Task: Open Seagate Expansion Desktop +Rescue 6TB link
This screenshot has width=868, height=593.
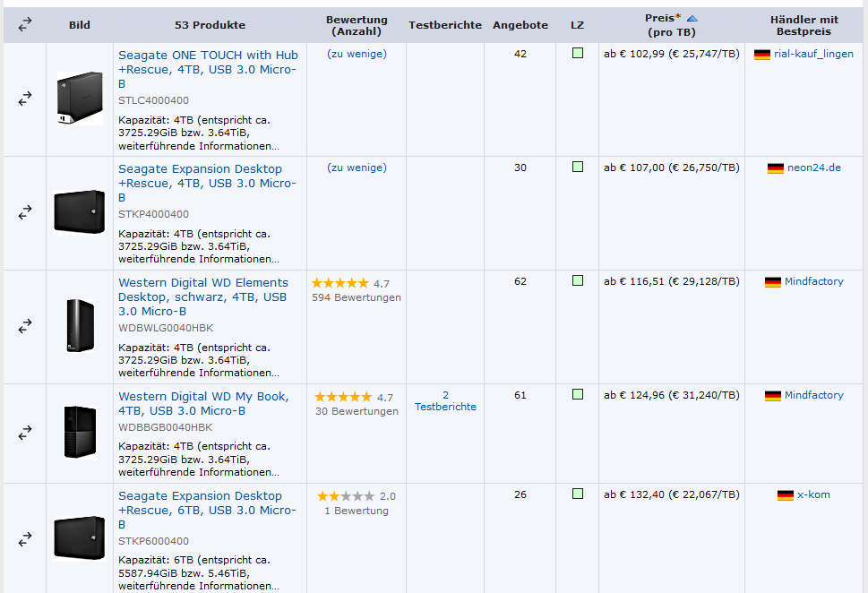Action: (207, 510)
